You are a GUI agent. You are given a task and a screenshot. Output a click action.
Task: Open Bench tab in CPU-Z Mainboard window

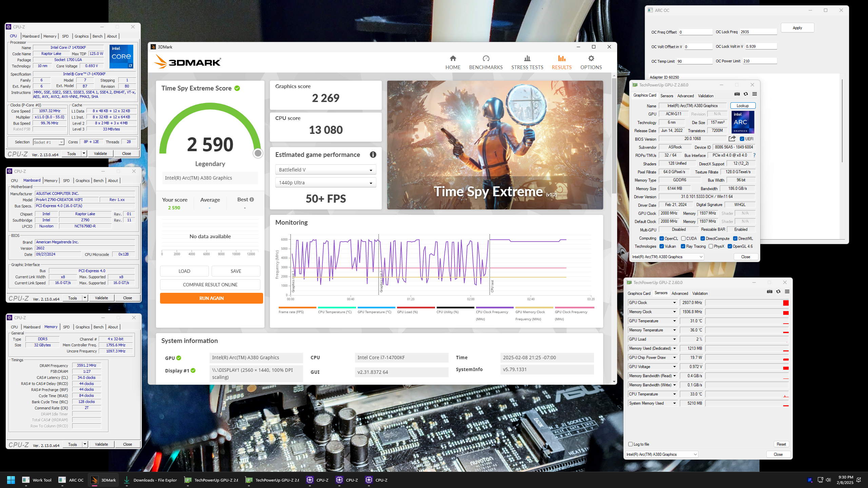98,181
